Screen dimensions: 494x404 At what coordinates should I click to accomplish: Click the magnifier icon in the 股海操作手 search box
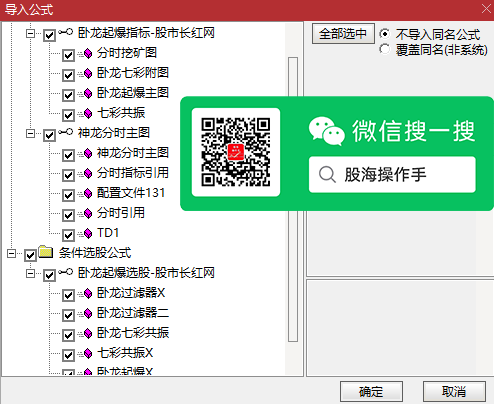click(x=327, y=174)
